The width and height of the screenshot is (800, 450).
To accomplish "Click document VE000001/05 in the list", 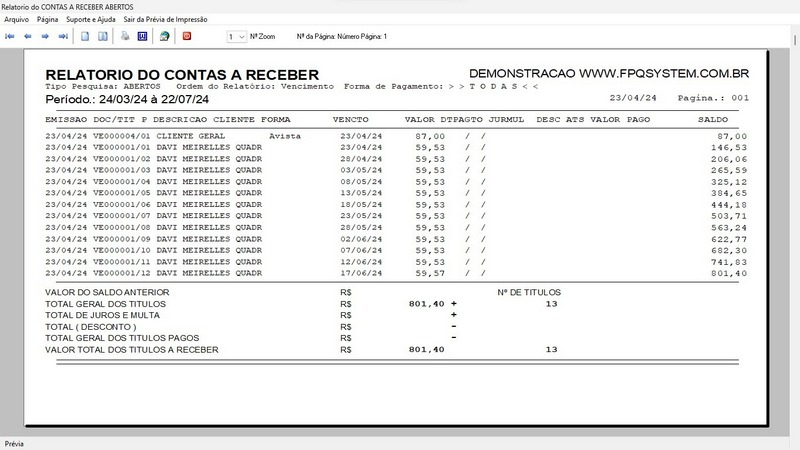I will [122, 193].
